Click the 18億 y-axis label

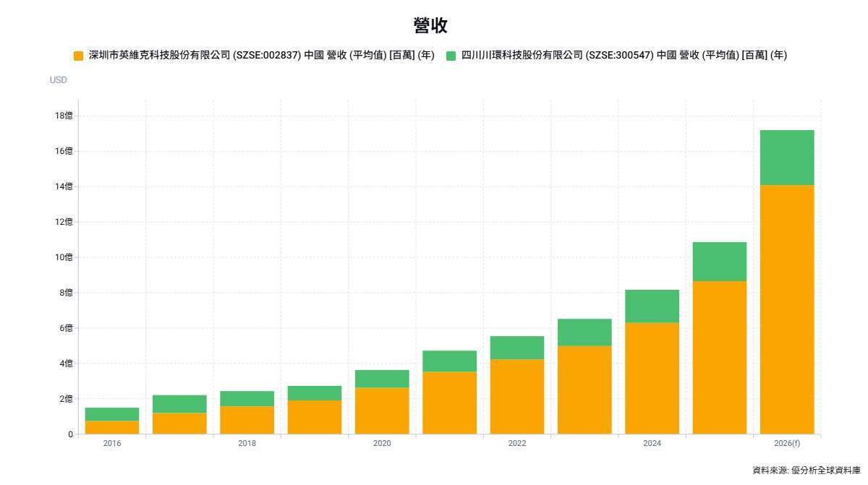coord(64,116)
